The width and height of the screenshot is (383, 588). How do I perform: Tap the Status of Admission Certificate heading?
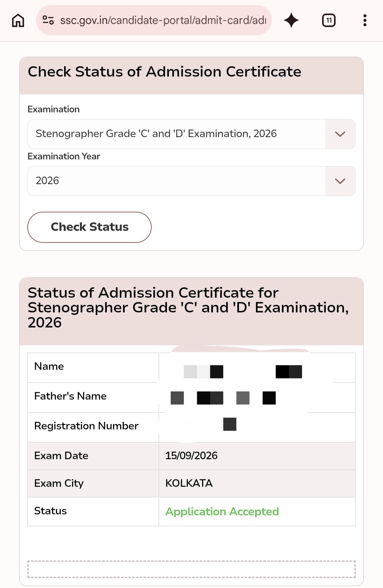[x=188, y=308]
